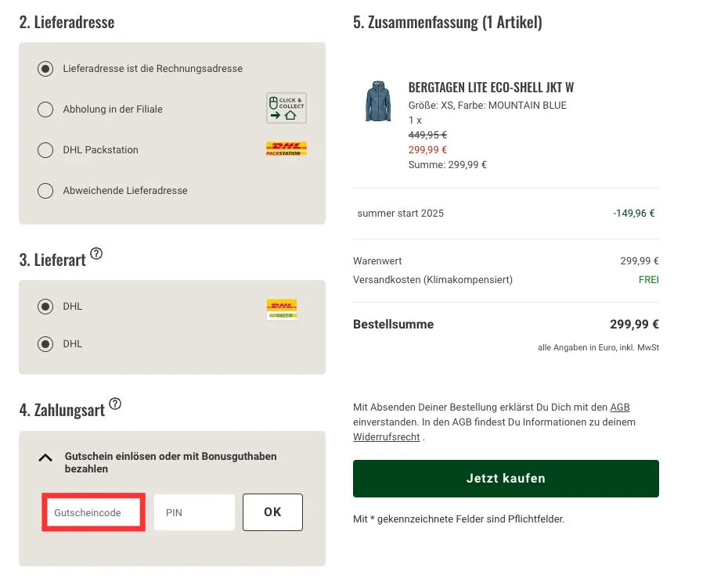Click the DHL Packstation logo
The height and width of the screenshot is (578, 728).
click(285, 148)
